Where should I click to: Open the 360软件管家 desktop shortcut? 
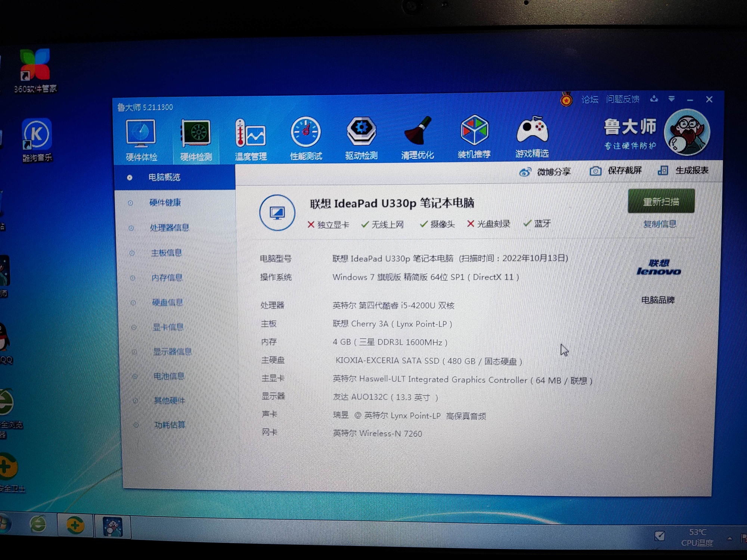coord(35,71)
